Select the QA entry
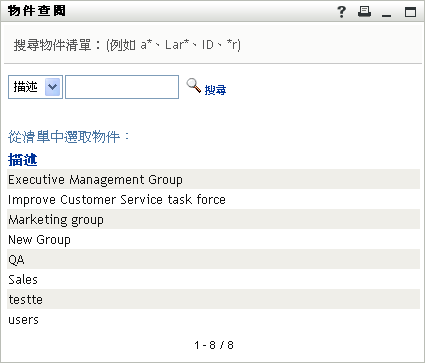 (213, 259)
